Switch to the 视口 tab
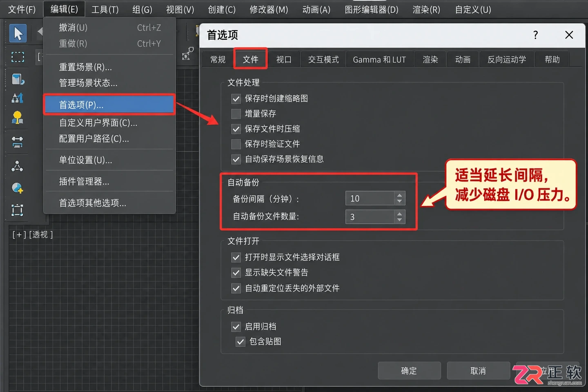Image resolution: width=588 pixels, height=392 pixels. 284,60
